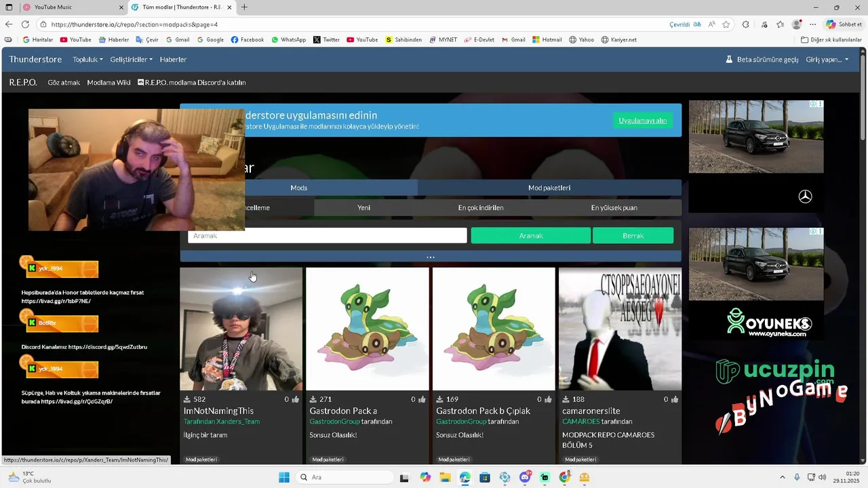The width and height of the screenshot is (868, 488).
Task: Sort by Yeni
Action: [x=363, y=207]
